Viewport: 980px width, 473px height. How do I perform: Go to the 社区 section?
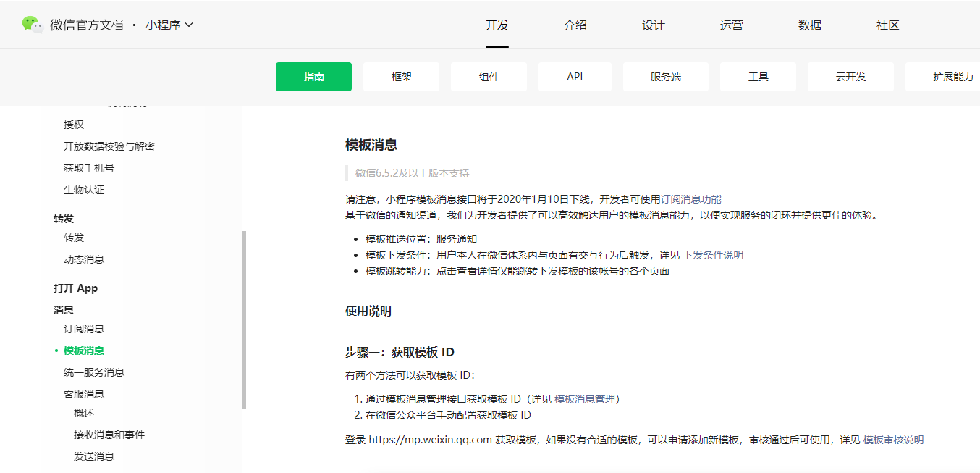tap(887, 25)
